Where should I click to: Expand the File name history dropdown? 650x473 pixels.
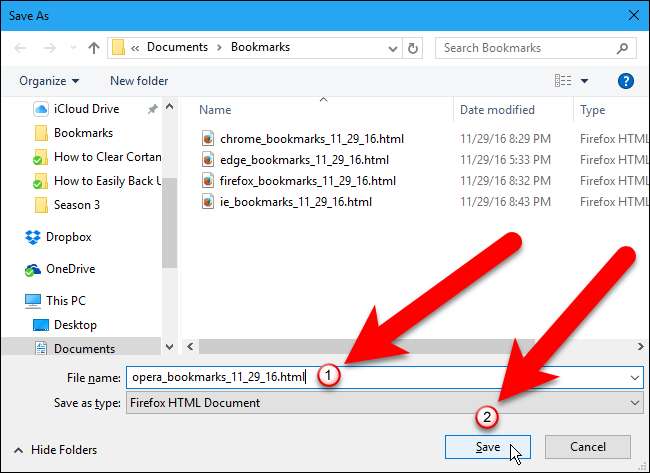click(636, 377)
